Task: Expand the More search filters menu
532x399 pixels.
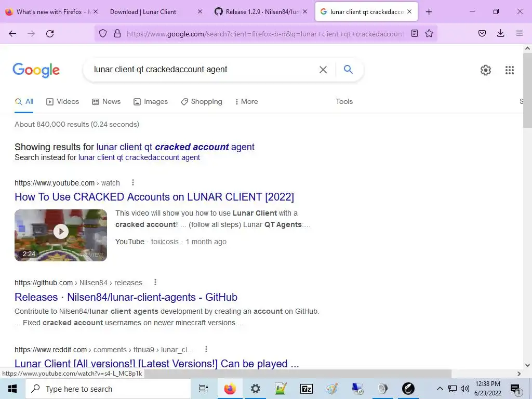Action: tap(246, 101)
